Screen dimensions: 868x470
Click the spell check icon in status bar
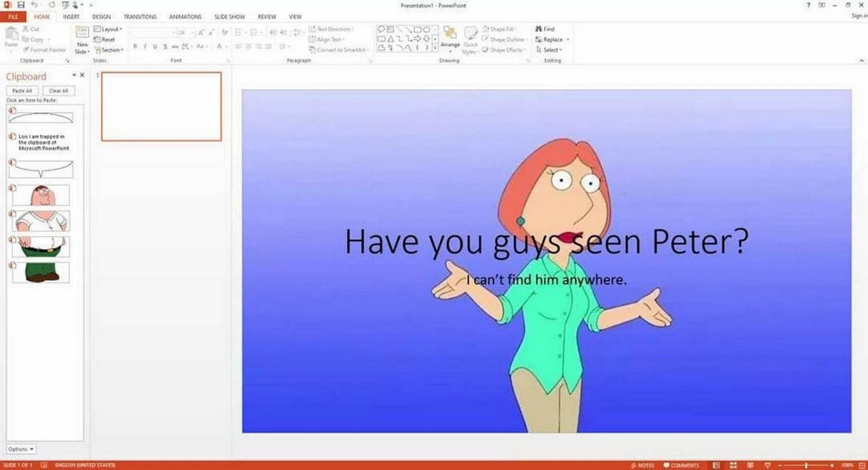(44, 465)
